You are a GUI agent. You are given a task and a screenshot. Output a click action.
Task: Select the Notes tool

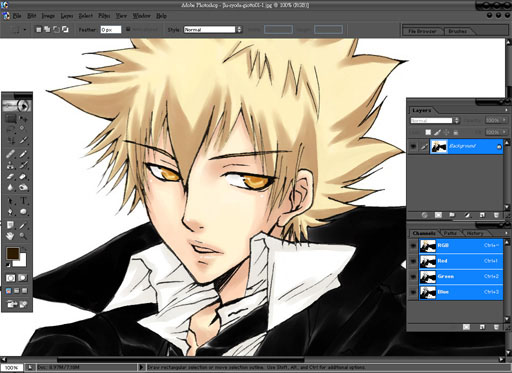click(x=11, y=225)
